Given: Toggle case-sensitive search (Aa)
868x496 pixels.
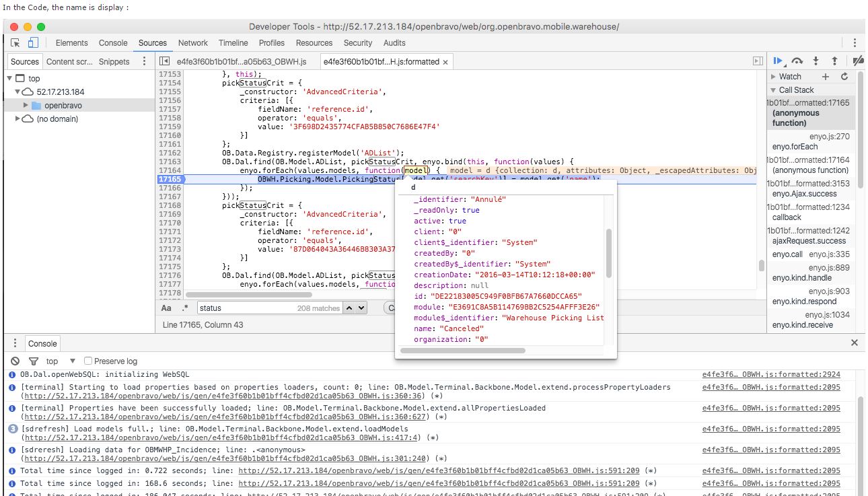Looking at the screenshot, I should pos(166,308).
